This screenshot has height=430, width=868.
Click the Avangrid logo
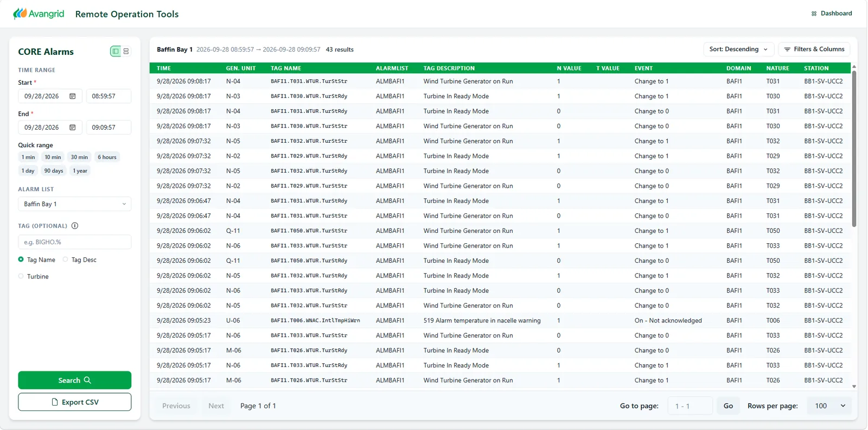(x=39, y=14)
